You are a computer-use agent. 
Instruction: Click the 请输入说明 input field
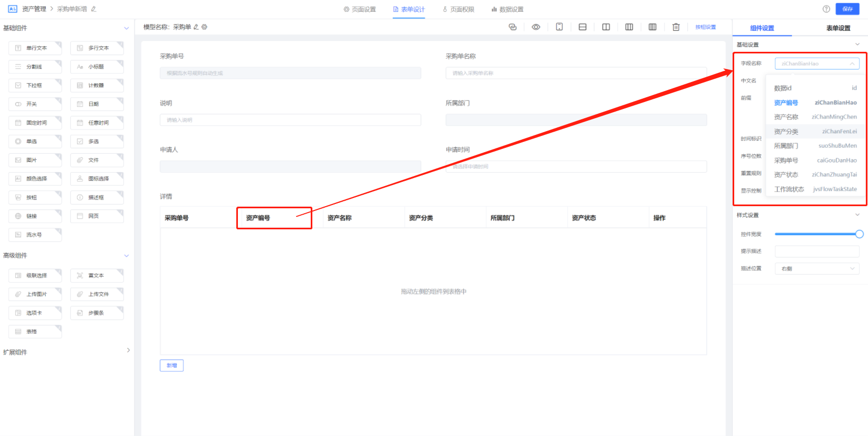click(290, 120)
